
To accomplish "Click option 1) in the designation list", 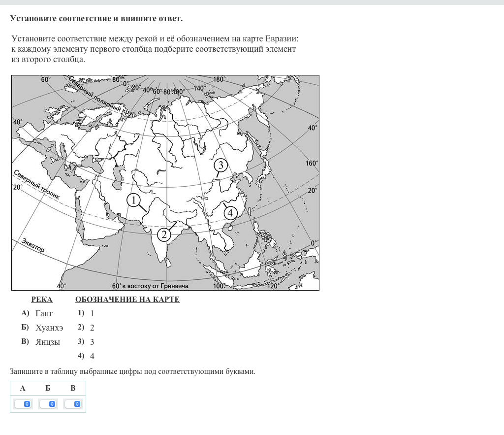I will [86, 313].
